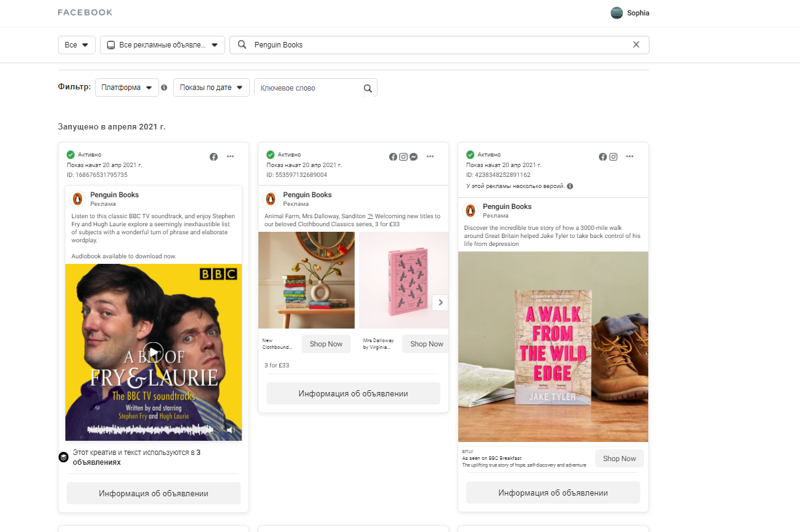The height and width of the screenshot is (532, 800).
Task: Click the pink Mrs Dalloway book thumbnail
Action: tap(403, 280)
